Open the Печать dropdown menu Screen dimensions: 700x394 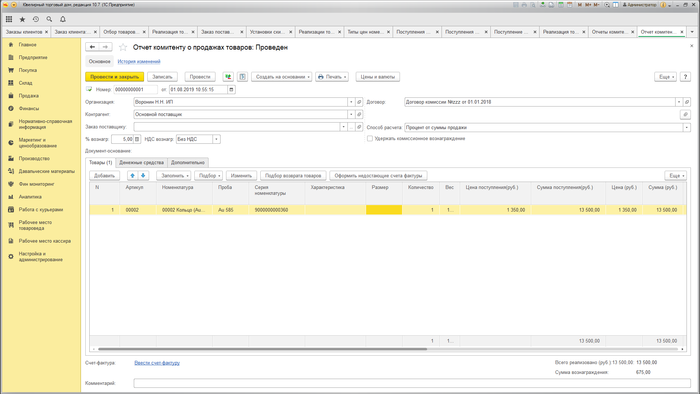click(x=332, y=77)
